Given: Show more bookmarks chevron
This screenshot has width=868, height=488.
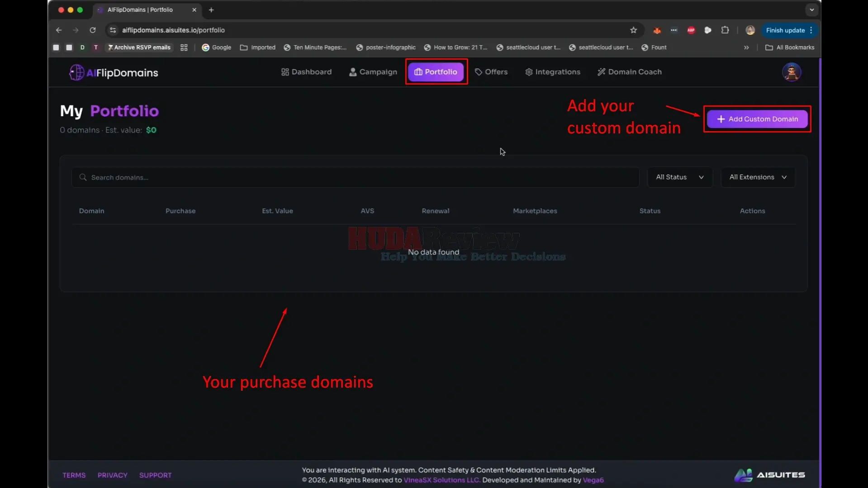Looking at the screenshot, I should click(746, 47).
